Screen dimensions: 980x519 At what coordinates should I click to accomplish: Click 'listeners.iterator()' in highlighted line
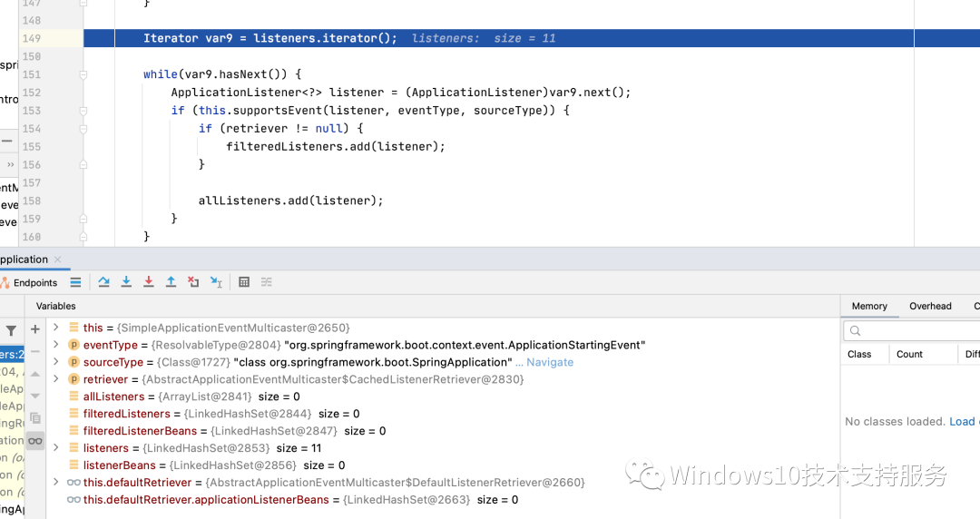[322, 38]
